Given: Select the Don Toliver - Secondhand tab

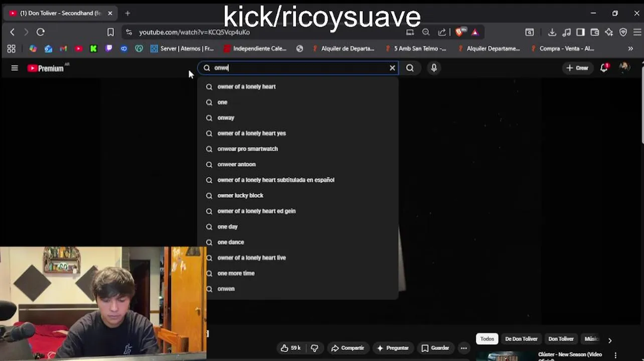Looking at the screenshot, I should coord(60,13).
